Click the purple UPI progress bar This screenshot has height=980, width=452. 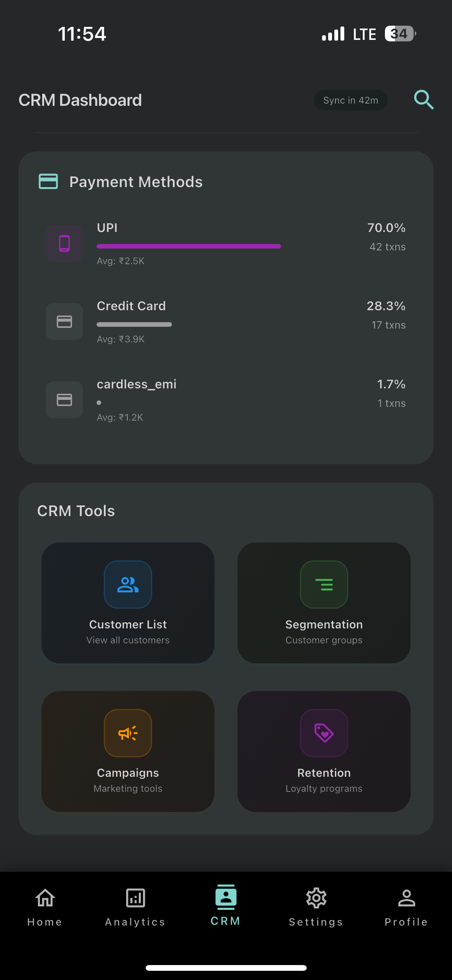pos(189,246)
